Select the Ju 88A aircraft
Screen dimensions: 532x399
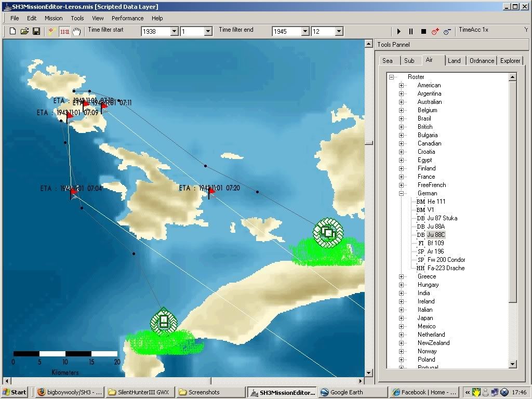(x=436, y=227)
